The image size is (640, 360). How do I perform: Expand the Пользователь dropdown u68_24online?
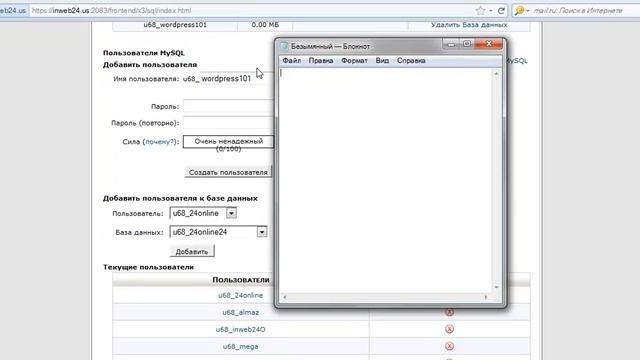231,213
